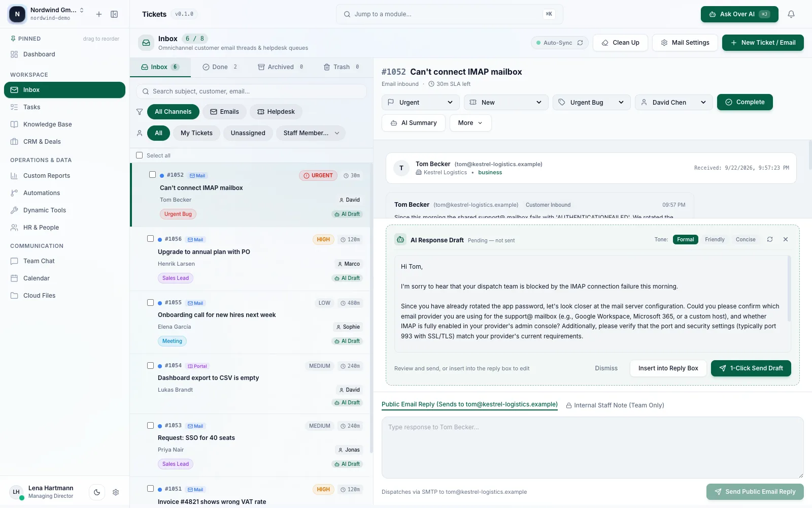Expand the More actions menu
Viewport: 812px width, 508px height.
[x=470, y=123]
